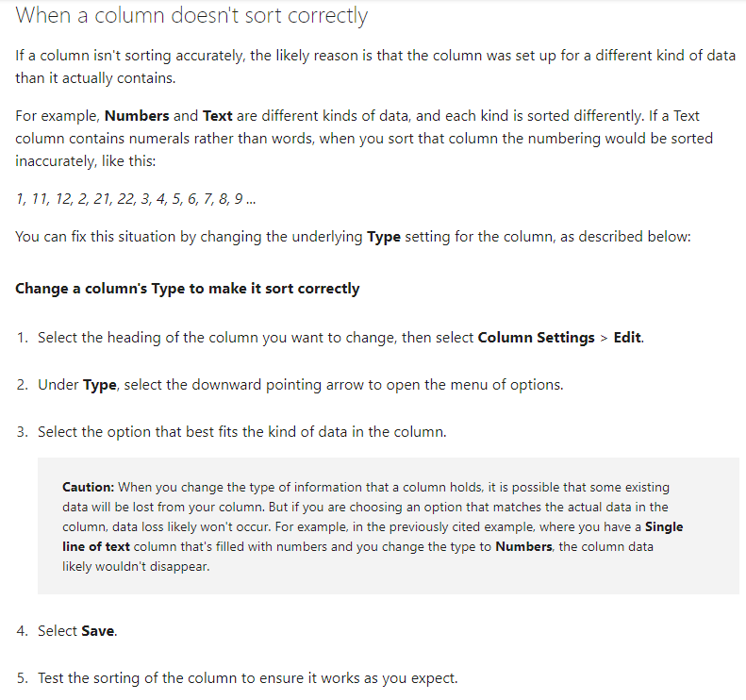The height and width of the screenshot is (700, 746).
Task: Click the 'Change a column's Type' subheading
Action: coord(188,289)
